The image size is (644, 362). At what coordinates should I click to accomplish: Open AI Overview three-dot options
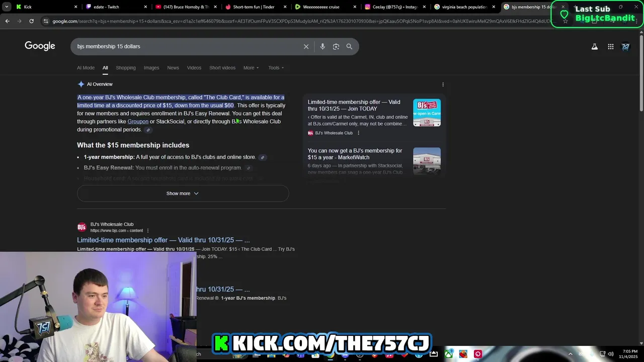443,84
